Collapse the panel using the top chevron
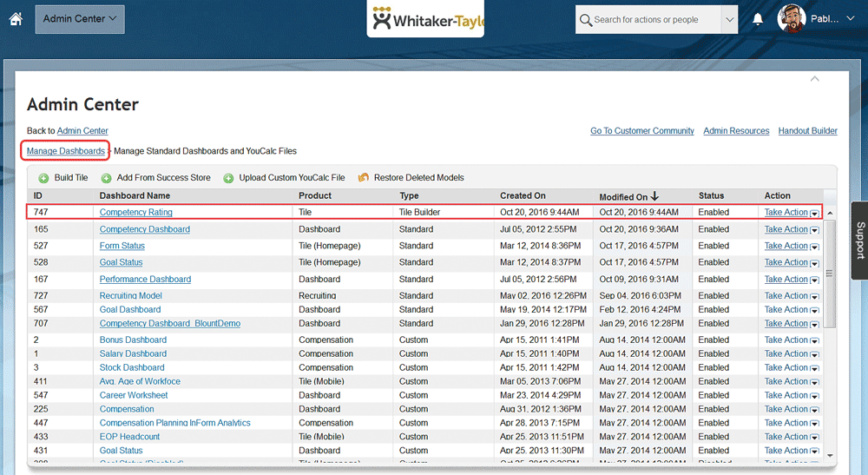This screenshot has height=475, width=868. tap(814, 79)
